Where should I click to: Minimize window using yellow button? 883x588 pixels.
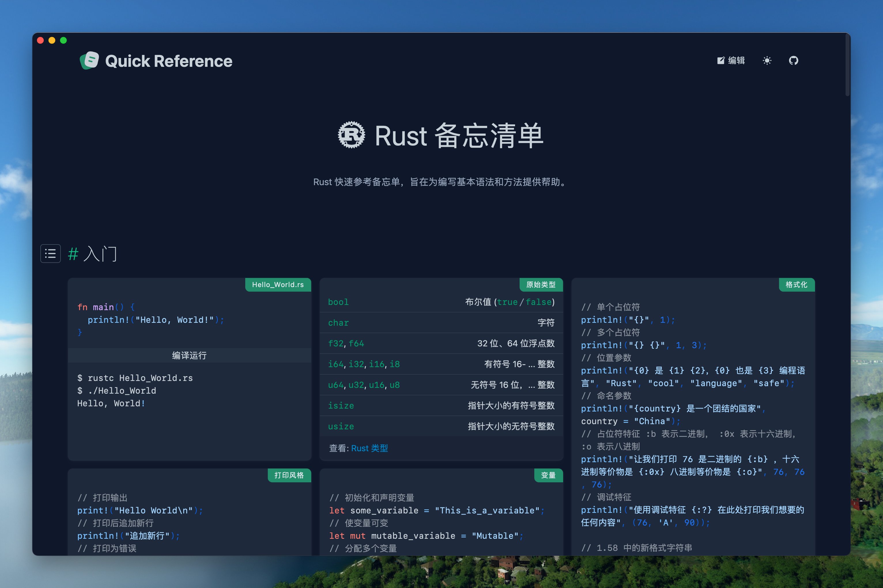[52, 40]
